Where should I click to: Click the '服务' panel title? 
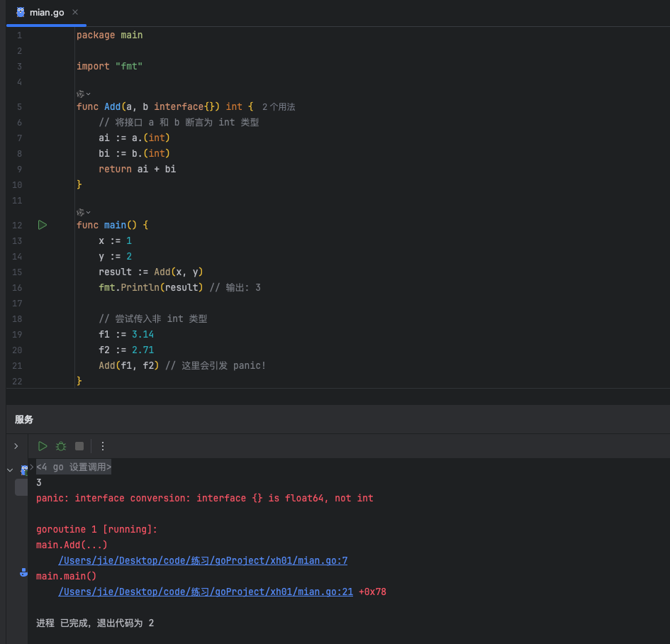24,420
